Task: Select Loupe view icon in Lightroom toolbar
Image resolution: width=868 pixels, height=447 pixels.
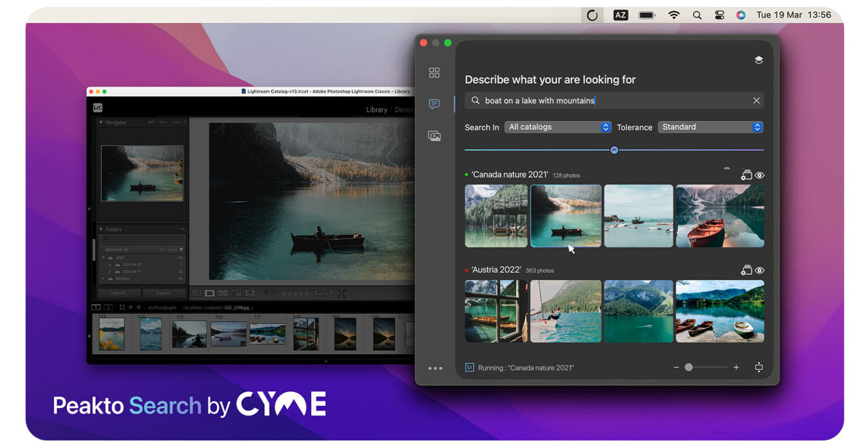Action: (x=210, y=293)
